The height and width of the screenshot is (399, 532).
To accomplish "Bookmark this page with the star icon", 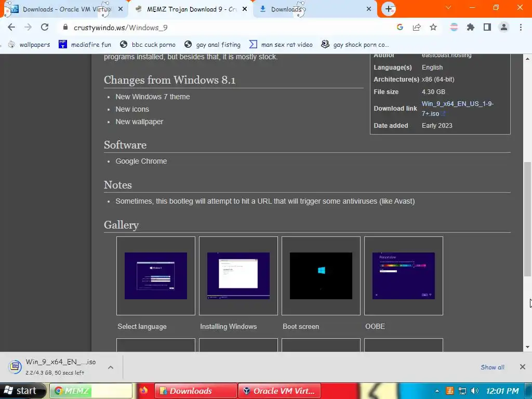I will (x=433, y=28).
